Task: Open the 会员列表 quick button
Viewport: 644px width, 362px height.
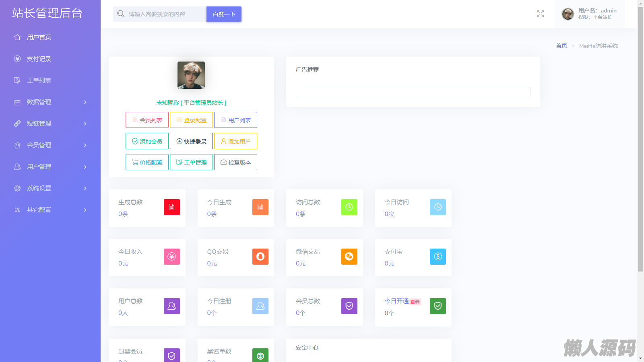Action: [147, 120]
